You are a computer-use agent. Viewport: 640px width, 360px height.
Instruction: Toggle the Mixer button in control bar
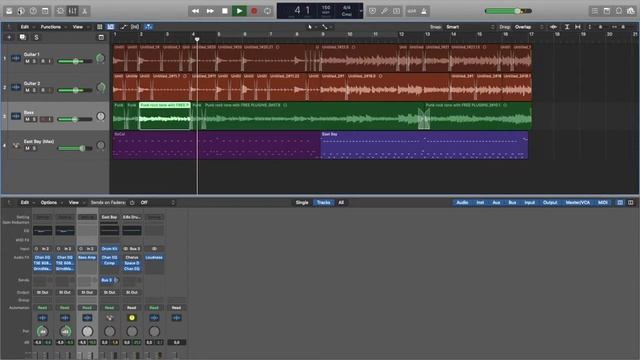coord(73,11)
